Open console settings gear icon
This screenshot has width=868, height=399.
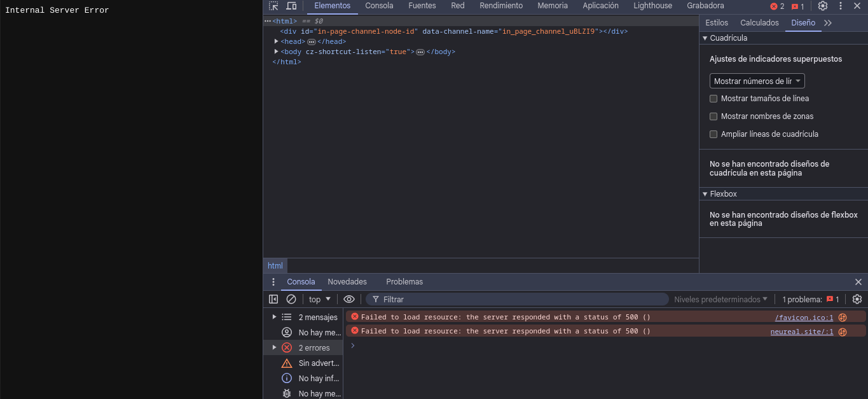click(x=857, y=299)
